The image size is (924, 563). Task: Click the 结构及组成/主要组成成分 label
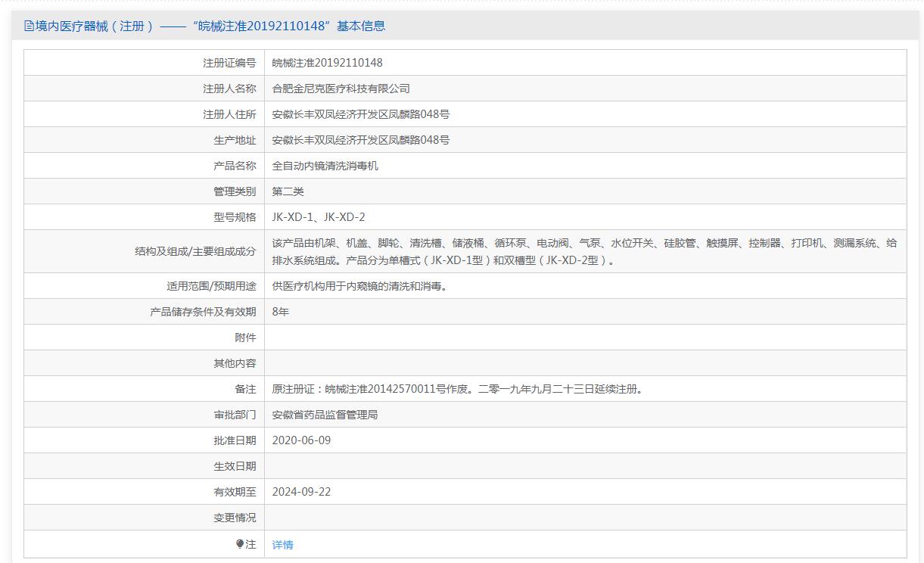coord(195,251)
